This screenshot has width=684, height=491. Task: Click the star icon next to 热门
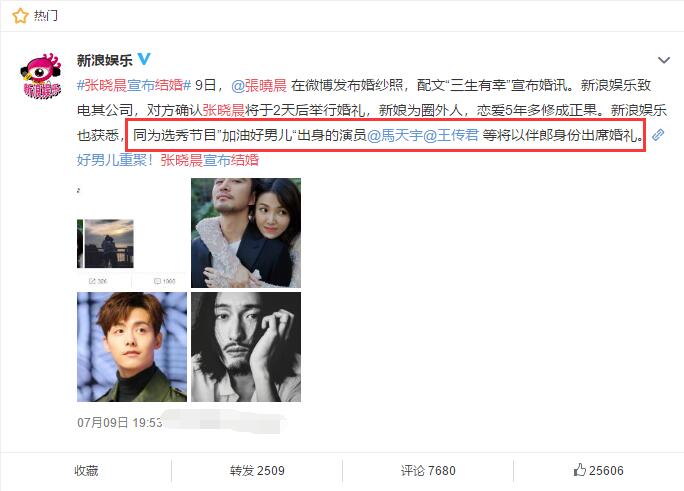pyautogui.click(x=20, y=16)
